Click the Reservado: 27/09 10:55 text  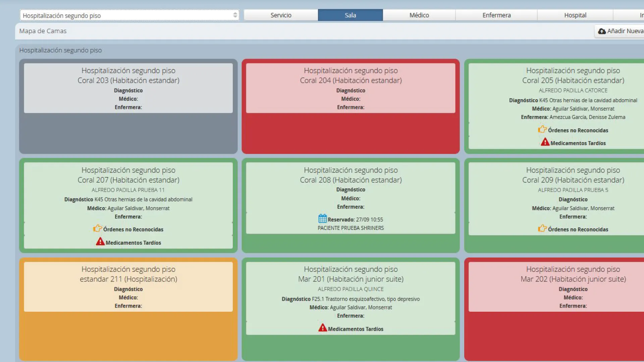[x=355, y=220]
